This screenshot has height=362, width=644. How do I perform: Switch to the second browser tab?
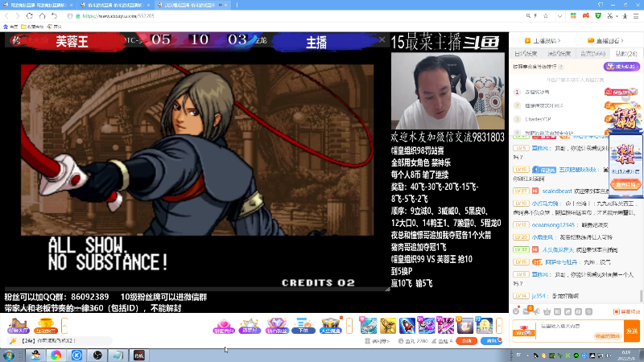115,5
